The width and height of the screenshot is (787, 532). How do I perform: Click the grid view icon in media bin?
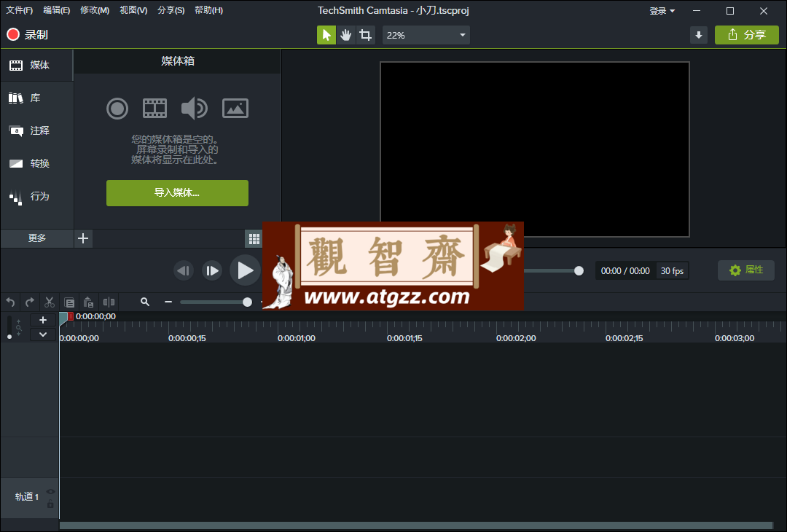(x=254, y=239)
